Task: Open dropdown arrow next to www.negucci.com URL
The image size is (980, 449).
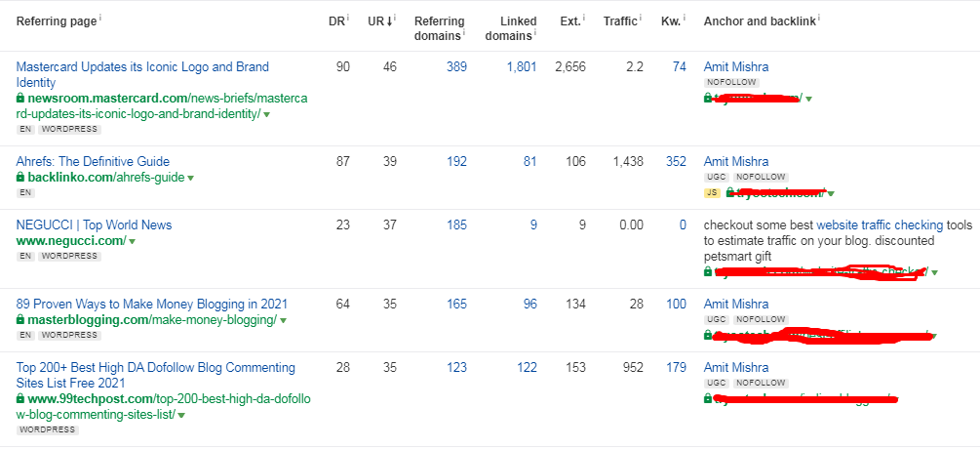Action: [x=131, y=241]
